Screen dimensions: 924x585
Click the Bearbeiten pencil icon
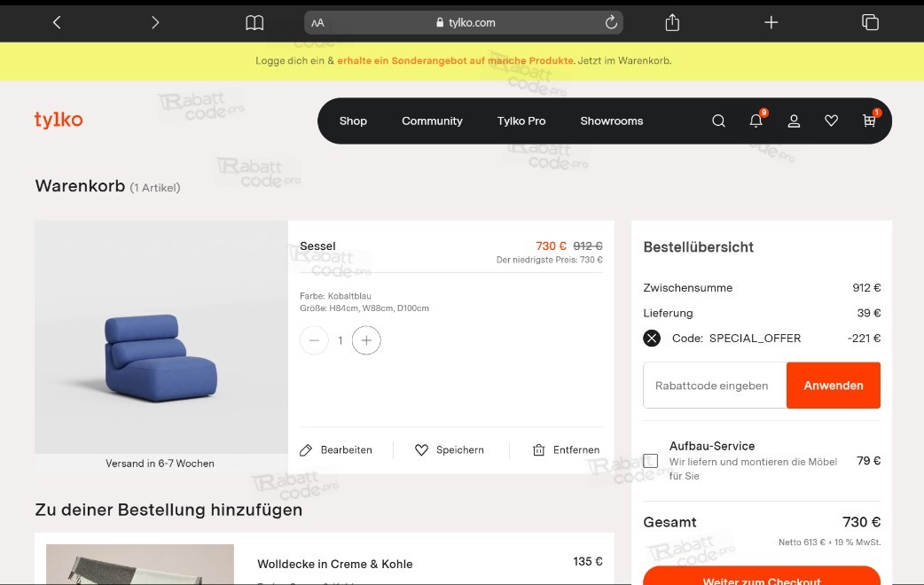pyautogui.click(x=306, y=450)
